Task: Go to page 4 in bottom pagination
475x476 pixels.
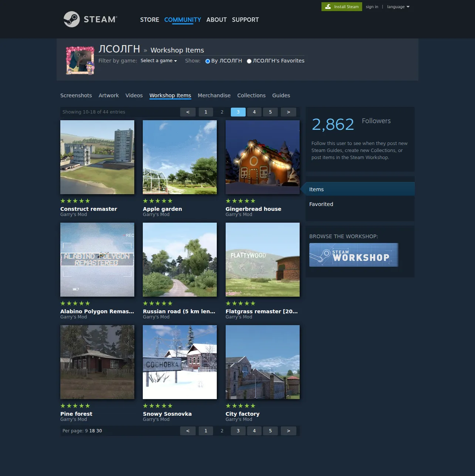Action: tap(254, 431)
